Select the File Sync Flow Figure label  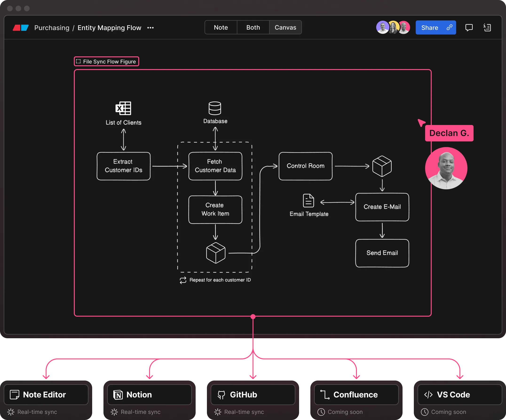pyautogui.click(x=106, y=61)
